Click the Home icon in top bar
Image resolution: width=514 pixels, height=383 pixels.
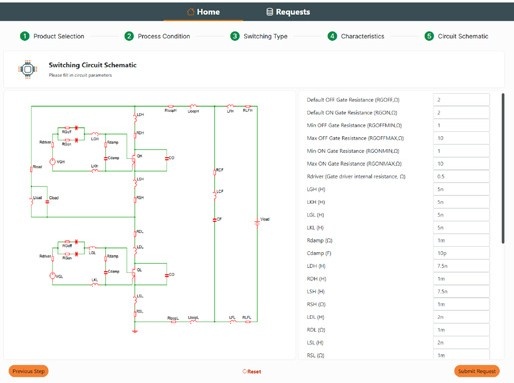click(191, 12)
